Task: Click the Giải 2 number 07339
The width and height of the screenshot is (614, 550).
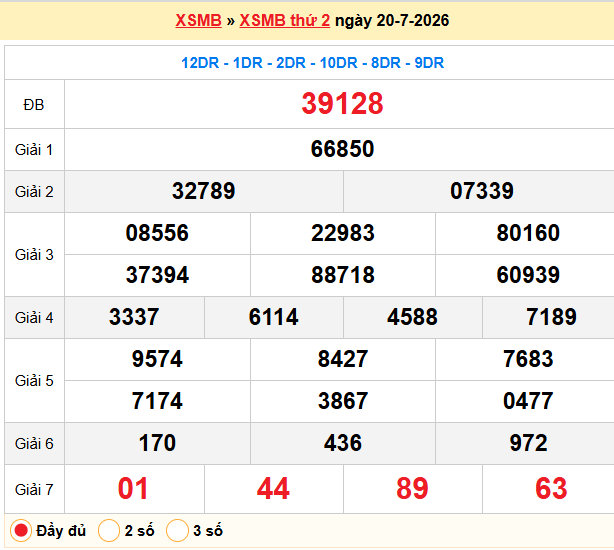Action: click(482, 191)
